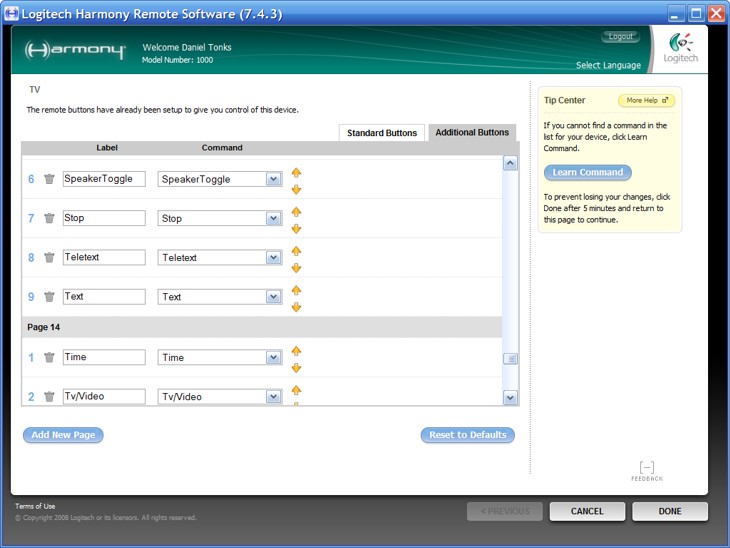Switch to the Additional Buttons tab
The width and height of the screenshot is (730, 548).
tap(472, 132)
